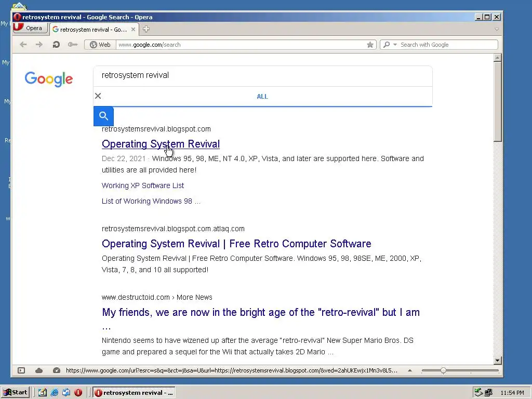
Task: Go back with the back arrow
Action: [23, 45]
